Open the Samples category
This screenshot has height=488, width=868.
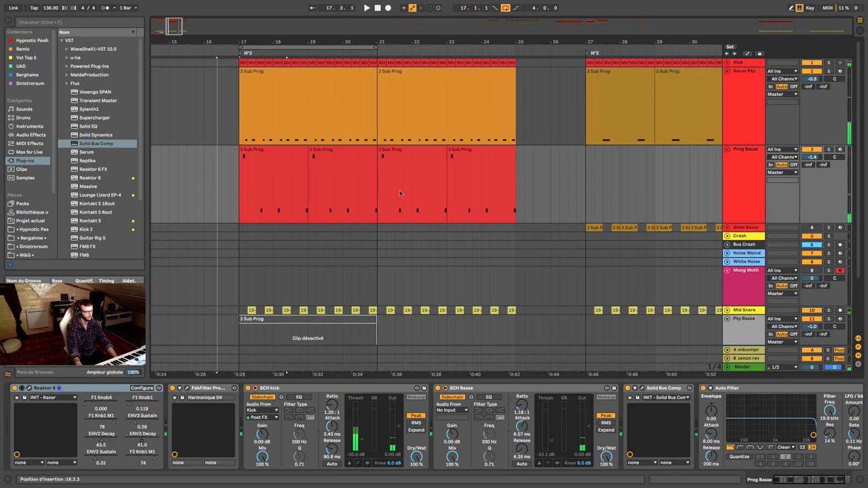coord(25,178)
